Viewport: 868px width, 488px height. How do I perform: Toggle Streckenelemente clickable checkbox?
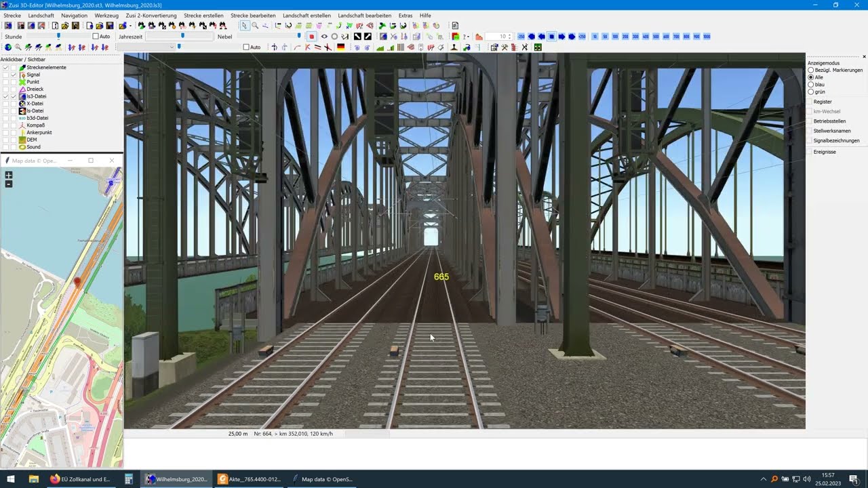coord(5,67)
